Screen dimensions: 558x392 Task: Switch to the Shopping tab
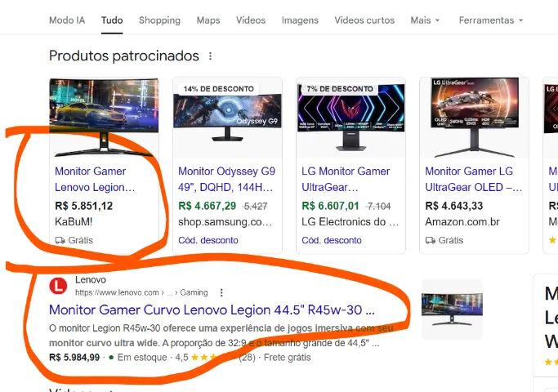click(159, 20)
